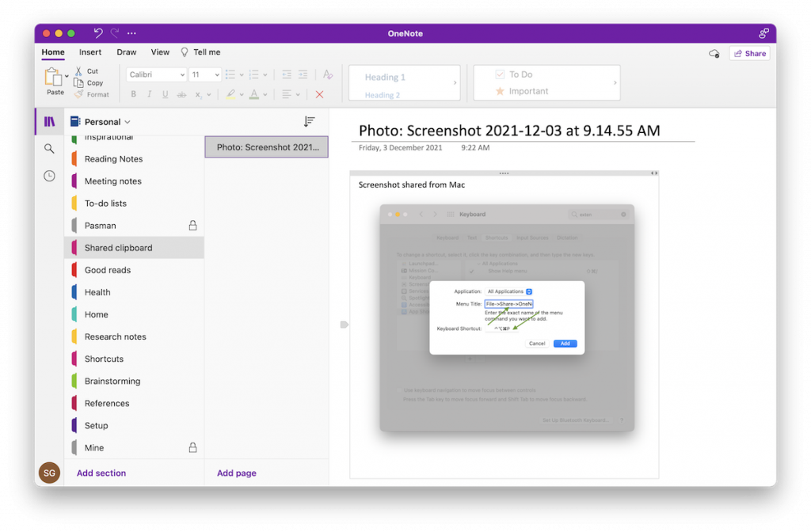Click the clear formatting styles icon
This screenshot has width=811, height=532.
(328, 74)
